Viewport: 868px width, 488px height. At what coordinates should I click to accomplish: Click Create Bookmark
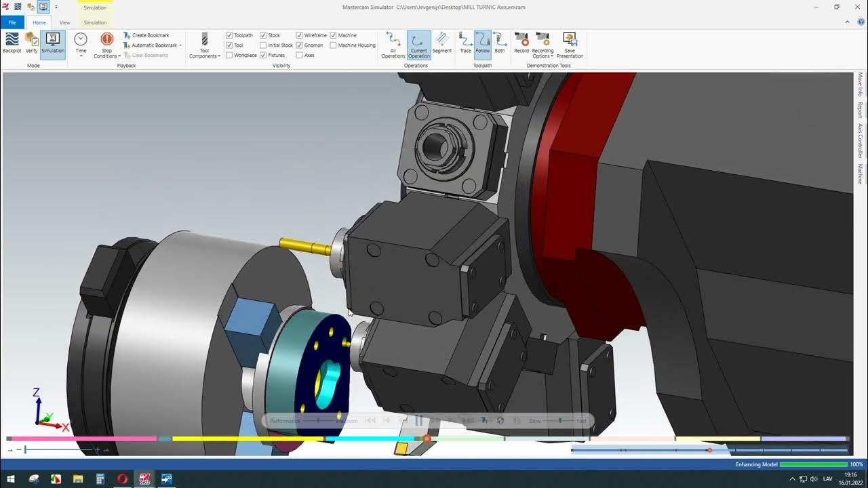[x=146, y=35]
